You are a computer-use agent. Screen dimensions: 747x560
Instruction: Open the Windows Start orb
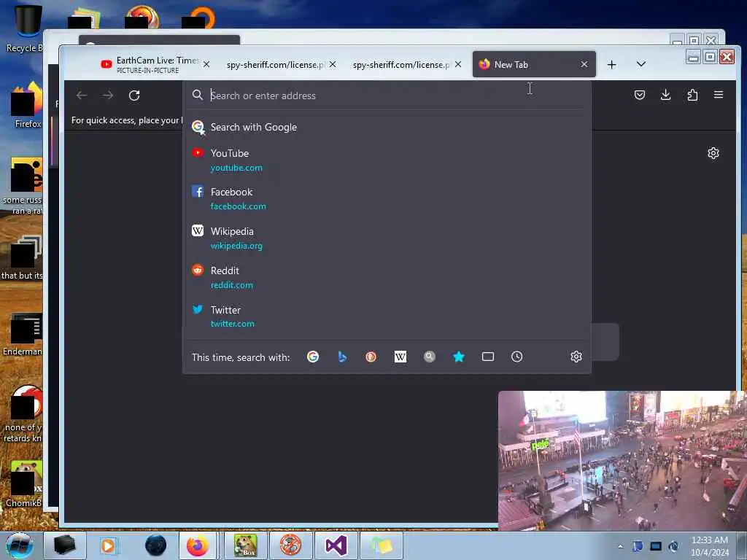[x=20, y=545]
